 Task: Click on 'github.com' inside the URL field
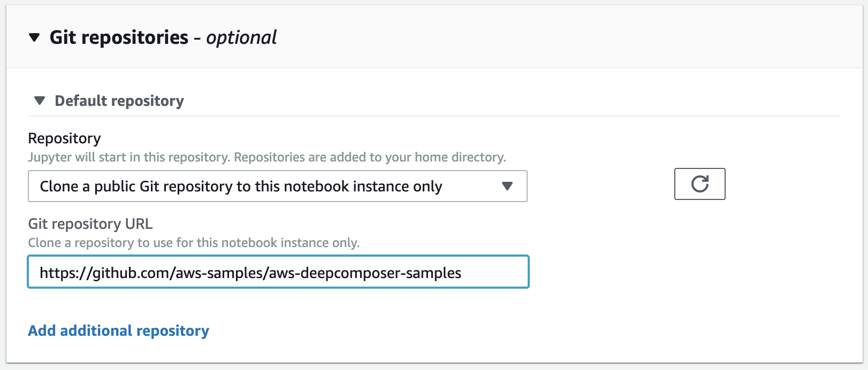(131, 273)
